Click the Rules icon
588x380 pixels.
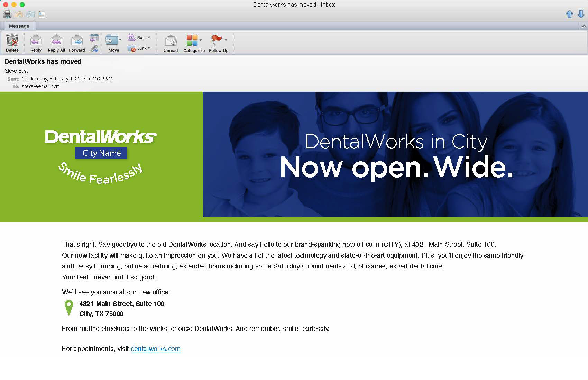[x=132, y=37]
